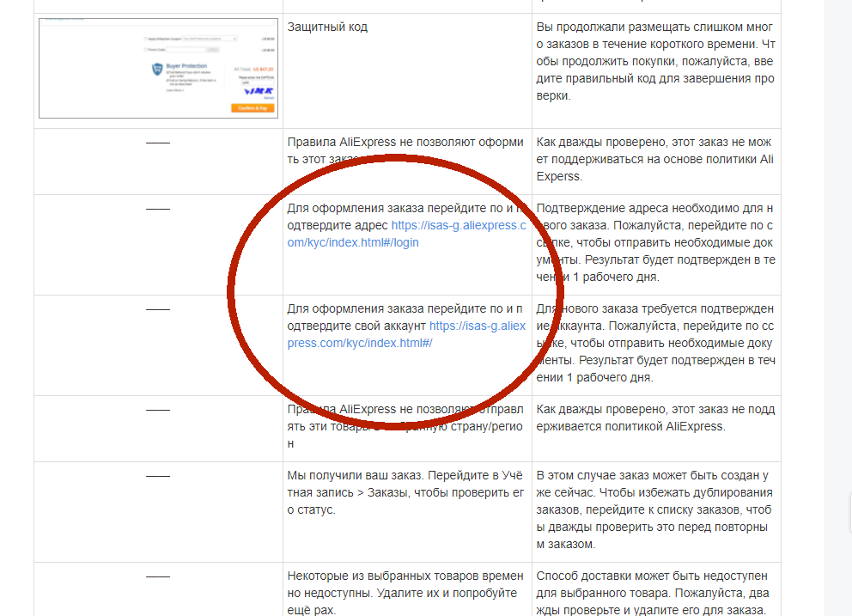Screen dimensions: 852x616
Task: Click the text 'этот заказ не поддерживается политикой AliExpress'
Action: point(656,418)
